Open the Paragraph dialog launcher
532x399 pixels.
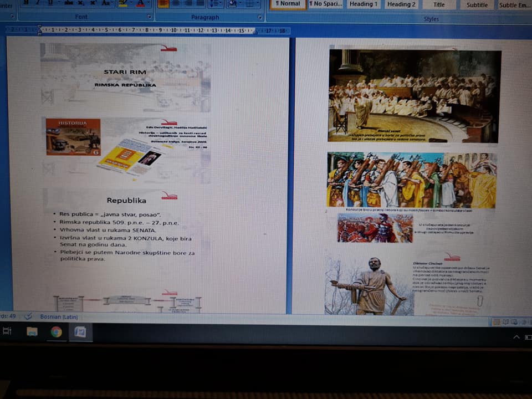coord(259,17)
